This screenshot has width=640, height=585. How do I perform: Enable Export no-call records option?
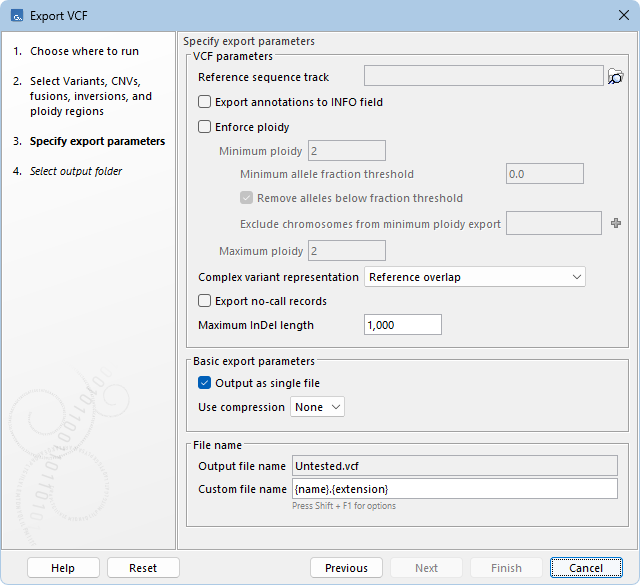tap(205, 301)
